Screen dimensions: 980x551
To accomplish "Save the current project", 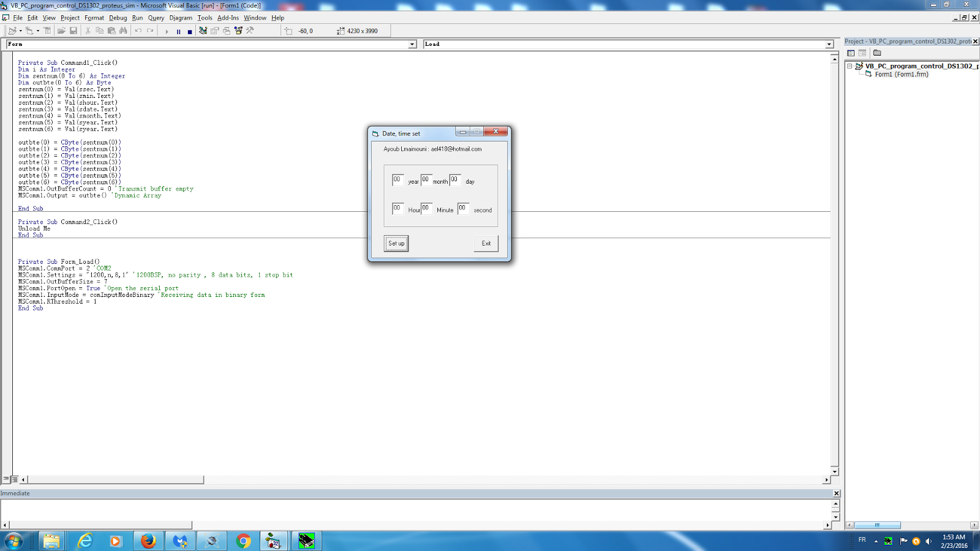I will (x=73, y=31).
